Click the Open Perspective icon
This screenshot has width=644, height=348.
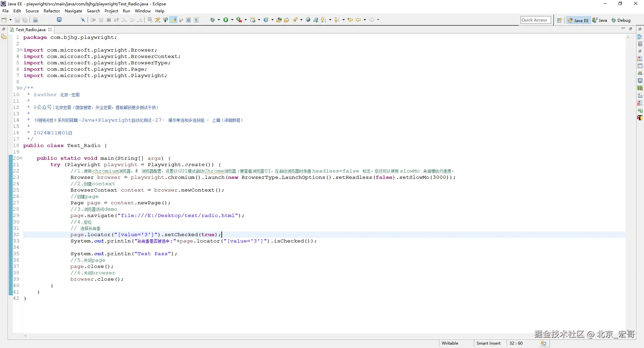coord(559,20)
